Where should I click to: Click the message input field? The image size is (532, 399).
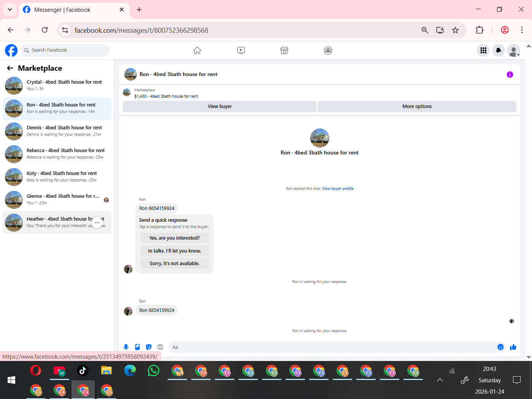pyautogui.click(x=332, y=347)
